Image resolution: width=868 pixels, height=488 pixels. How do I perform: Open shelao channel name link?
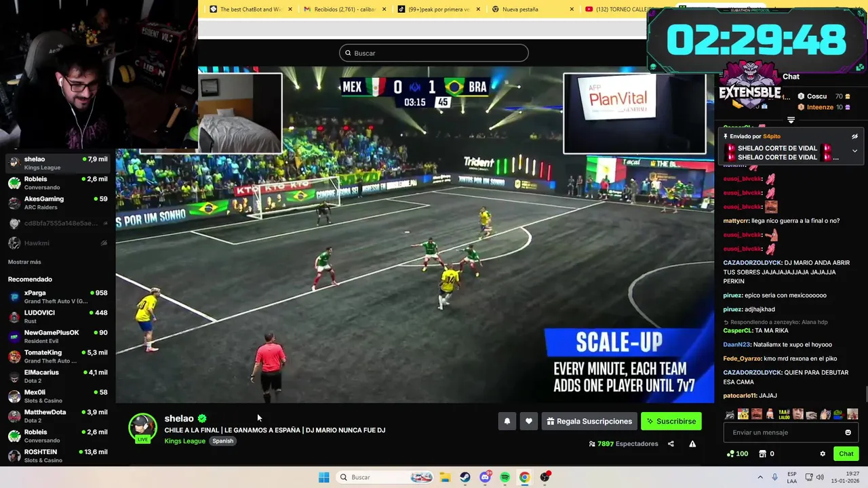coord(179,419)
